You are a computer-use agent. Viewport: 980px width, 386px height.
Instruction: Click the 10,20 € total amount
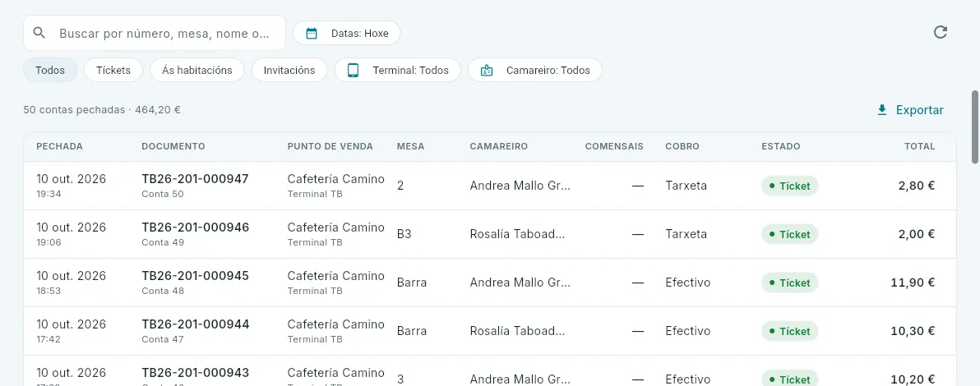point(913,379)
